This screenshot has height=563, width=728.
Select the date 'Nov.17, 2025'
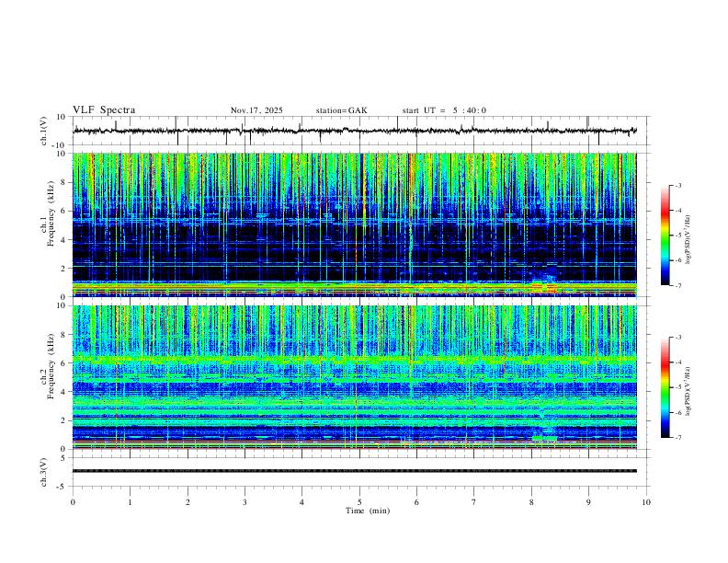click(256, 110)
